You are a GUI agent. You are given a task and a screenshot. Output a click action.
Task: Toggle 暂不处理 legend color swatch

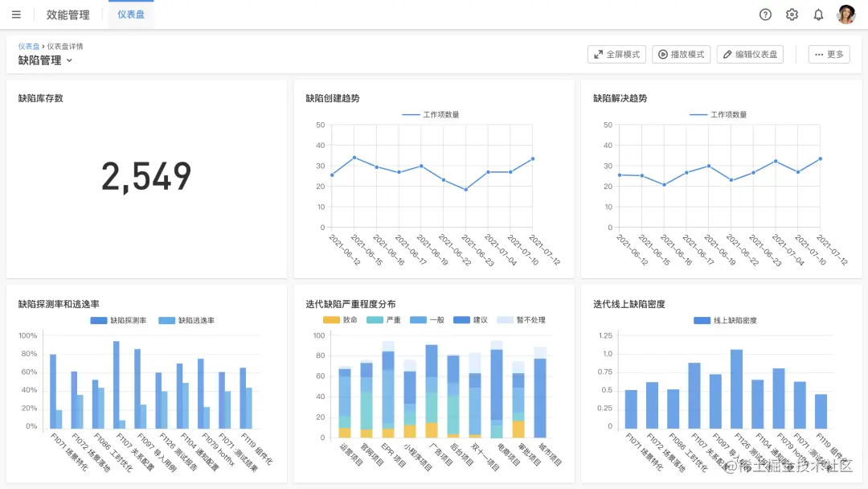pos(505,319)
